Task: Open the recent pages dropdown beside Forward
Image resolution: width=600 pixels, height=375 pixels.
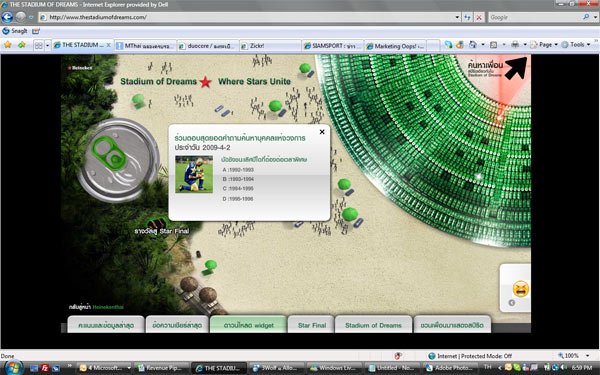Action: pyautogui.click(x=31, y=17)
